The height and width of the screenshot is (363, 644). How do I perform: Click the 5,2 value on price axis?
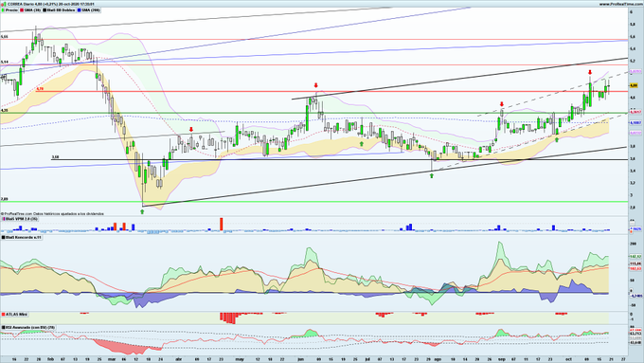pos(633,61)
